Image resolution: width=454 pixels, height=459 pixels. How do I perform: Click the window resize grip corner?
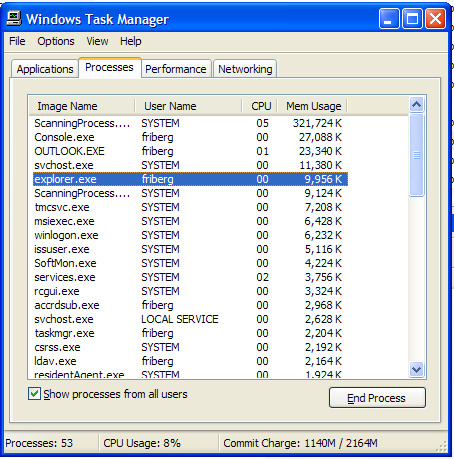click(442, 446)
